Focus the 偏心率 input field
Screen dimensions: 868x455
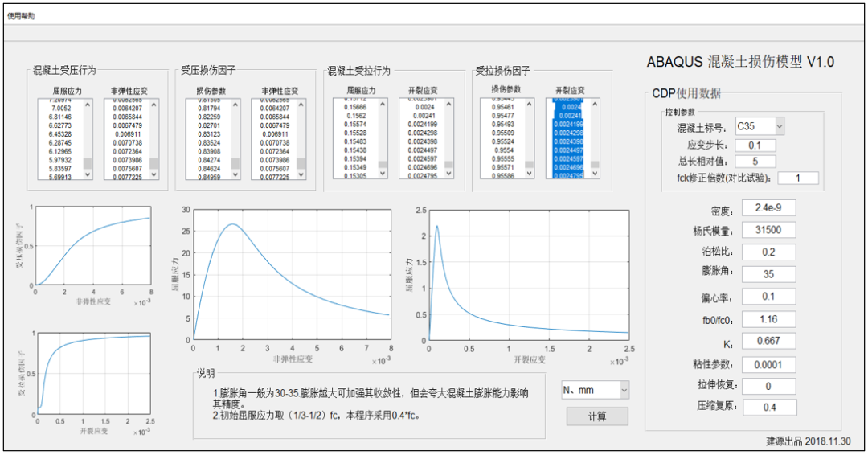coord(768,297)
